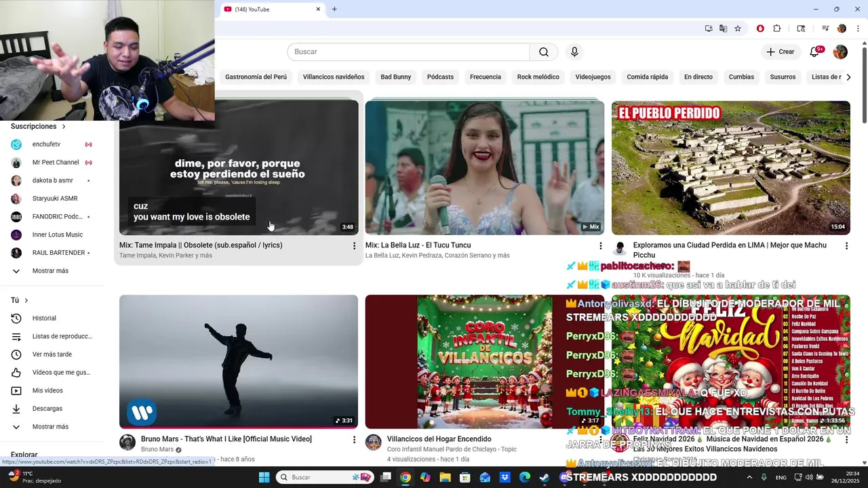Play La Bella Luz mix thumbnail
The width and height of the screenshot is (868, 488).
click(x=484, y=168)
